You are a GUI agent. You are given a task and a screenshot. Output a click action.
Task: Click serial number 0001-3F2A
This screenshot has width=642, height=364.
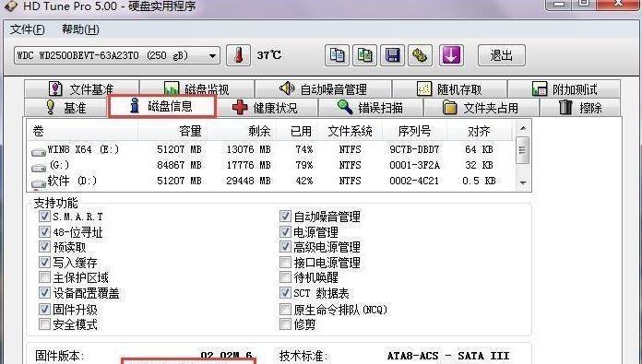[414, 165]
